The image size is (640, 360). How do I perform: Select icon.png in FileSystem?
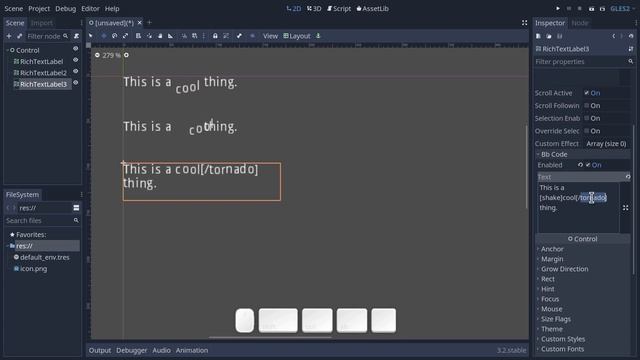(33, 269)
